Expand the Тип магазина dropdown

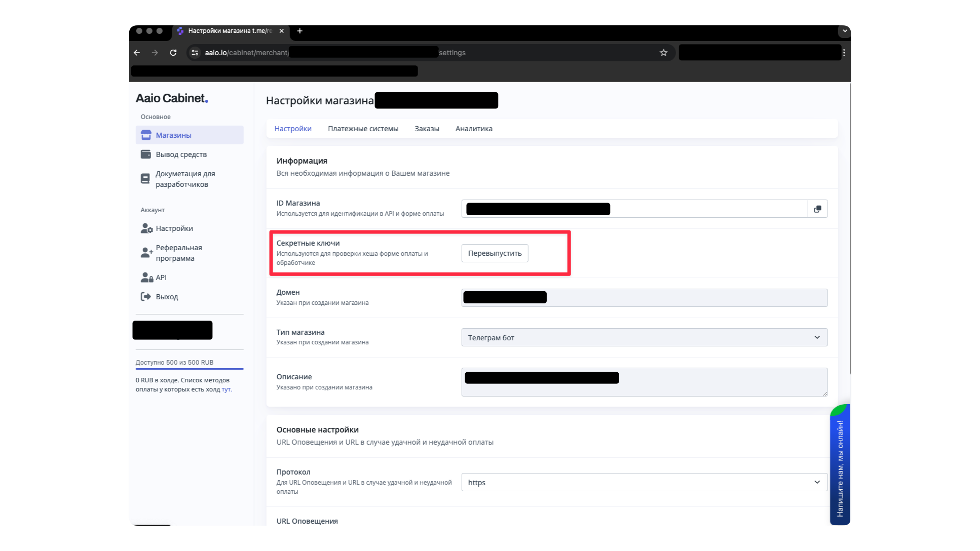644,338
